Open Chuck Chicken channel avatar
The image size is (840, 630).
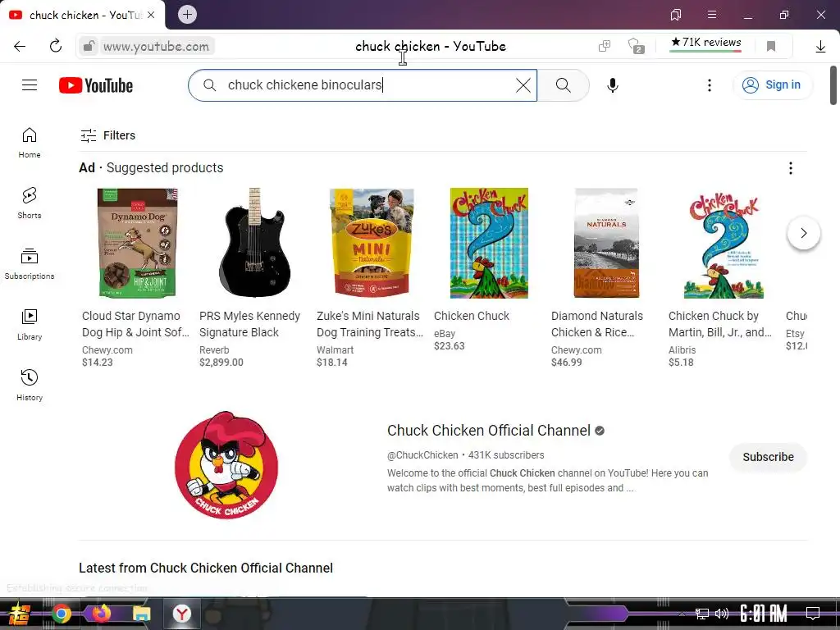coord(226,464)
